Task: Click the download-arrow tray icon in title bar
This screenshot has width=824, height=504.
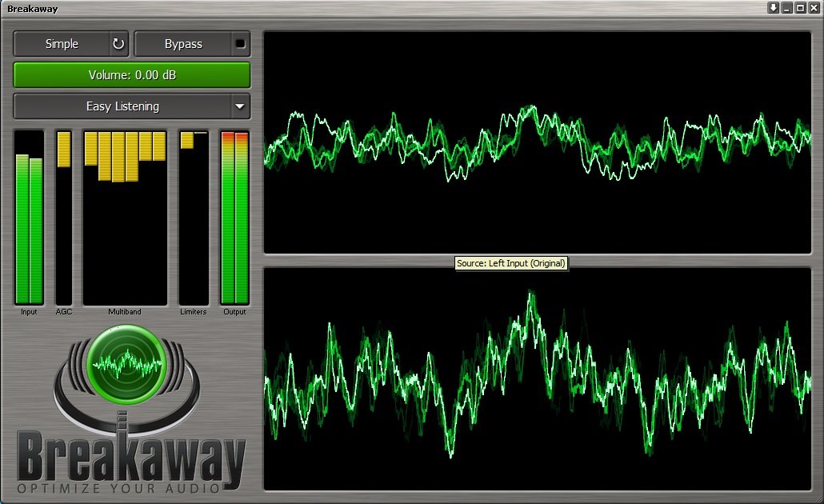Action: pos(773,8)
